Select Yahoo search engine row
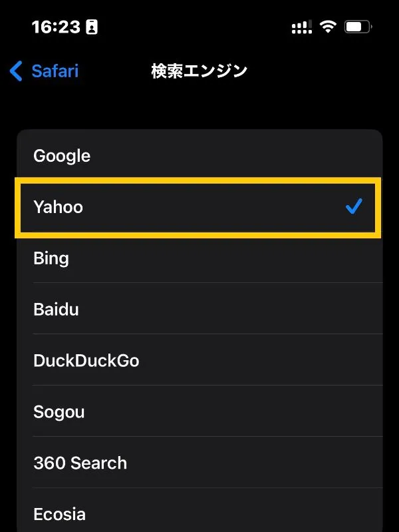 click(199, 206)
